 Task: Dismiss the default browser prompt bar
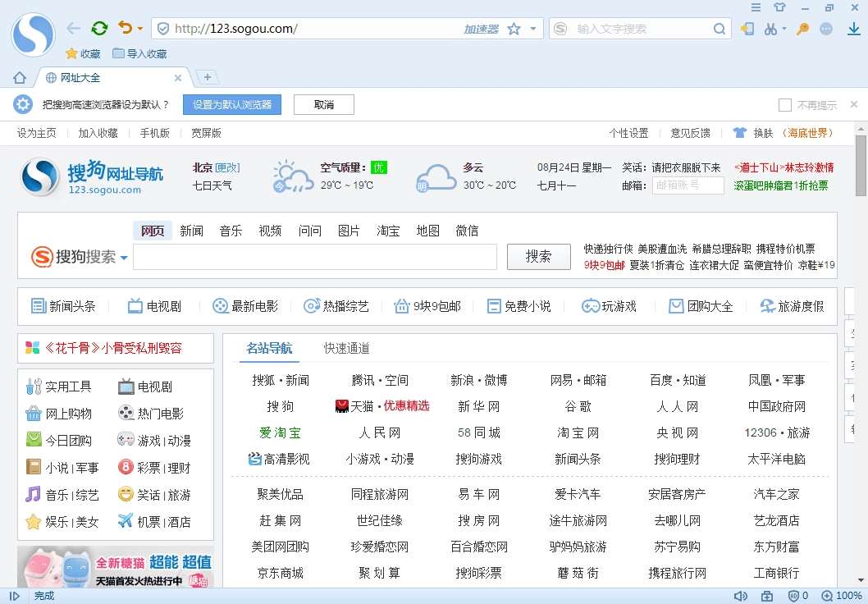854,104
